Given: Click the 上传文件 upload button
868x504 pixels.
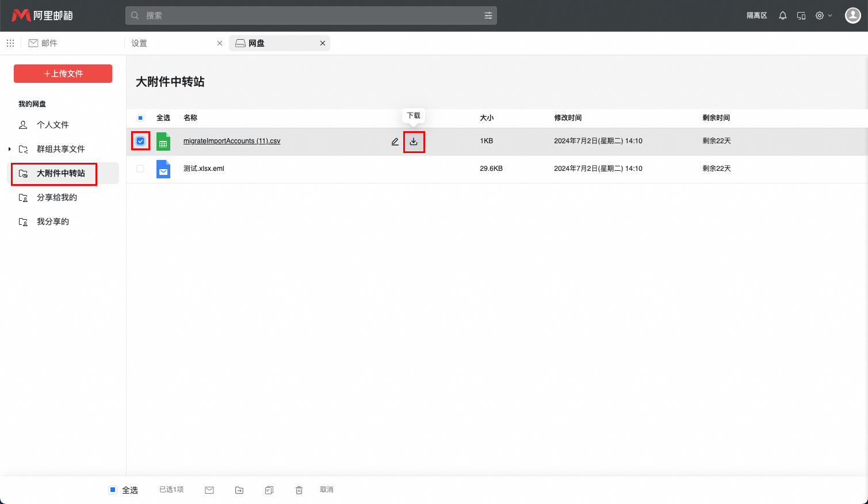Looking at the screenshot, I should click(x=63, y=74).
